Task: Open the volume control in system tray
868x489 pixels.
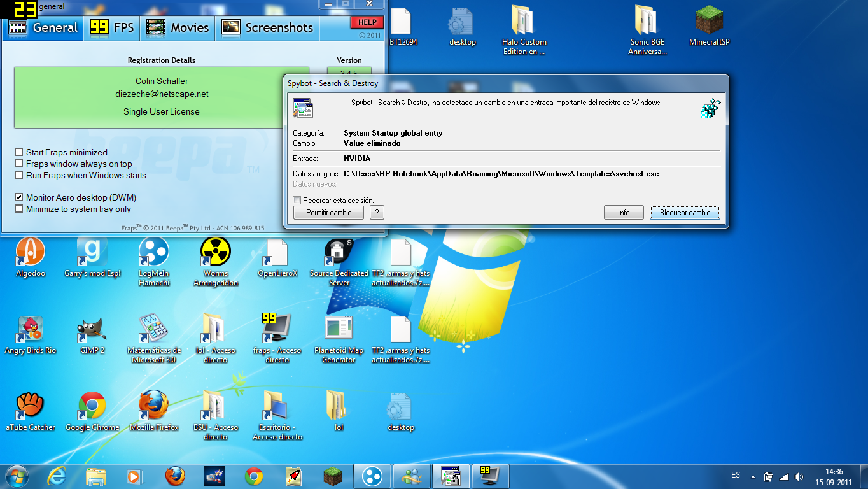Action: tap(799, 476)
